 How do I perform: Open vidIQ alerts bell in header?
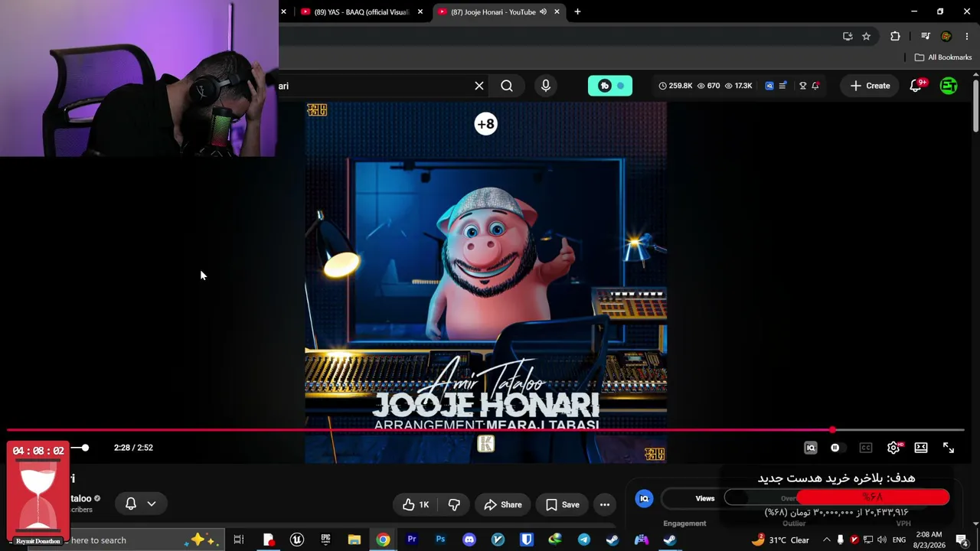[815, 86]
